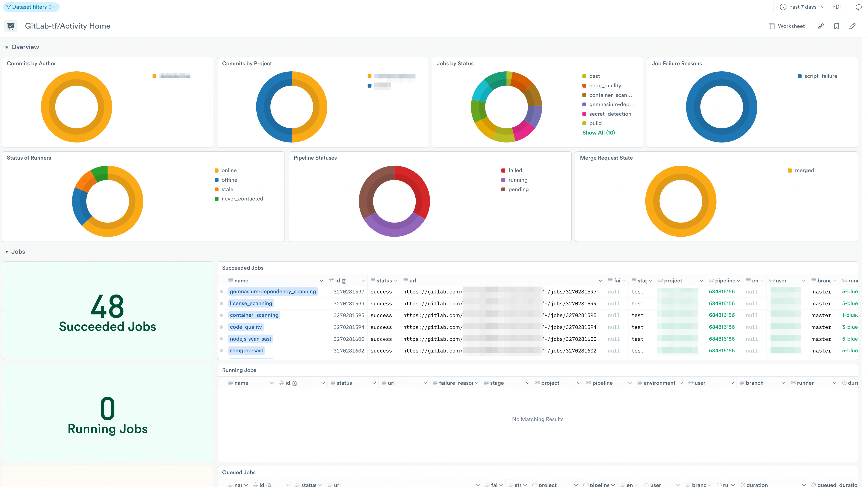Open the Dataset filters menu
Viewport: 868px width, 487px height.
click(x=31, y=7)
